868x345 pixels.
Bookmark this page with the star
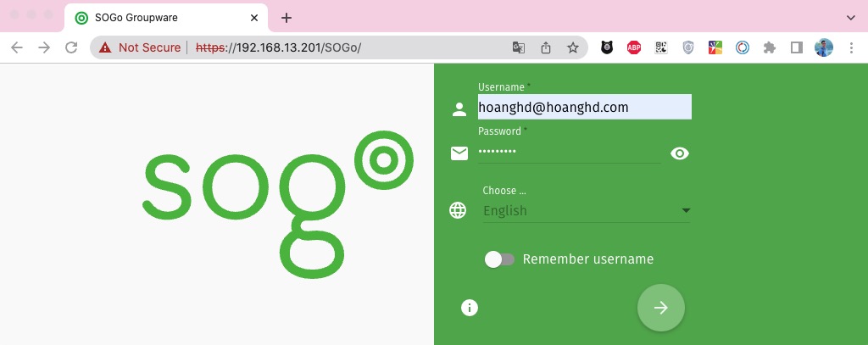click(573, 47)
